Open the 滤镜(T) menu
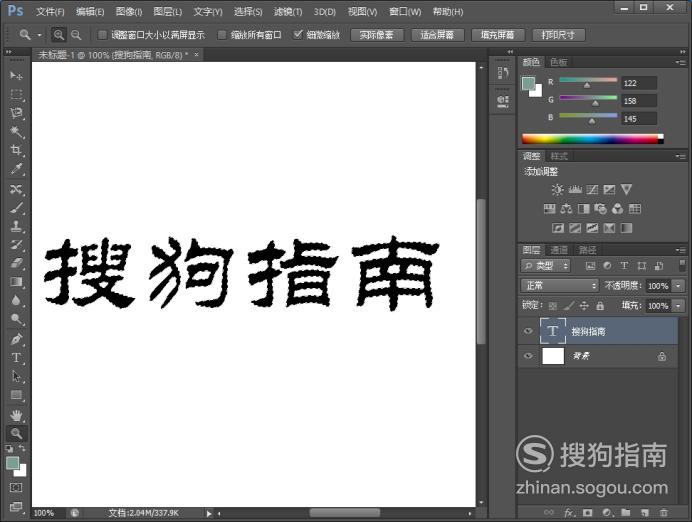 [x=288, y=11]
